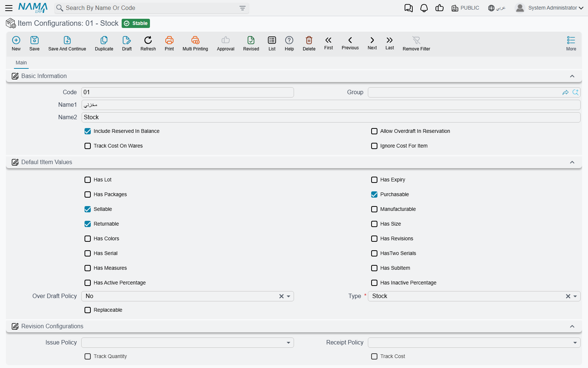Image resolution: width=588 pixels, height=368 pixels.
Task: Check Ignore Cost For Item
Action: (374, 146)
